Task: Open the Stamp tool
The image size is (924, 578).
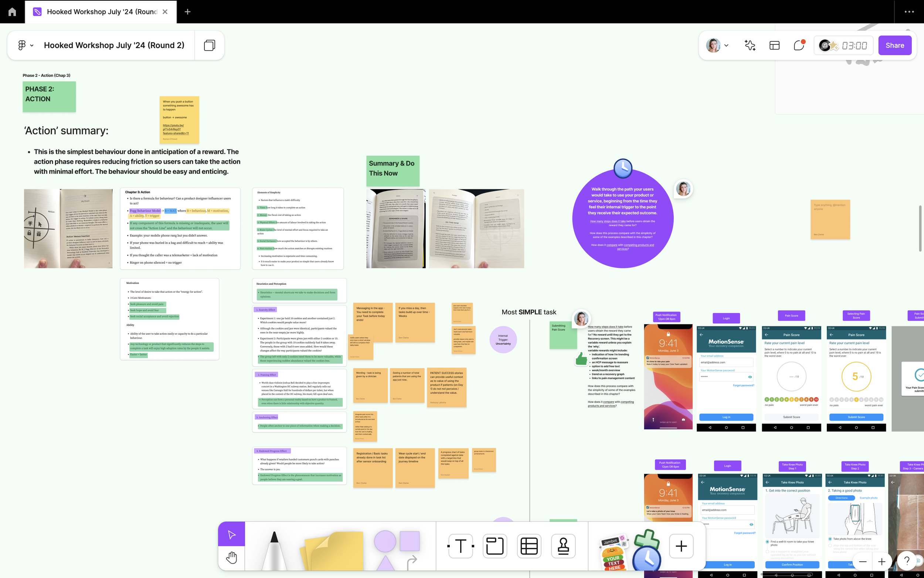Action: click(x=563, y=546)
